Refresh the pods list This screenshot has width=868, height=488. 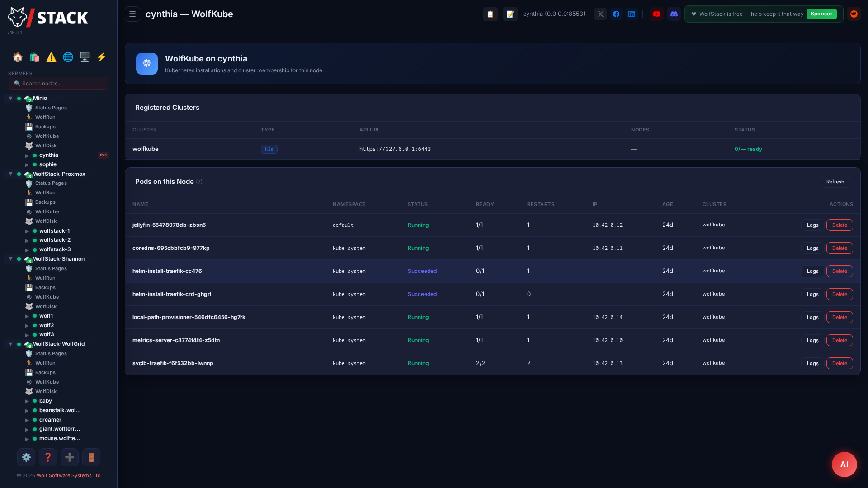coord(835,182)
